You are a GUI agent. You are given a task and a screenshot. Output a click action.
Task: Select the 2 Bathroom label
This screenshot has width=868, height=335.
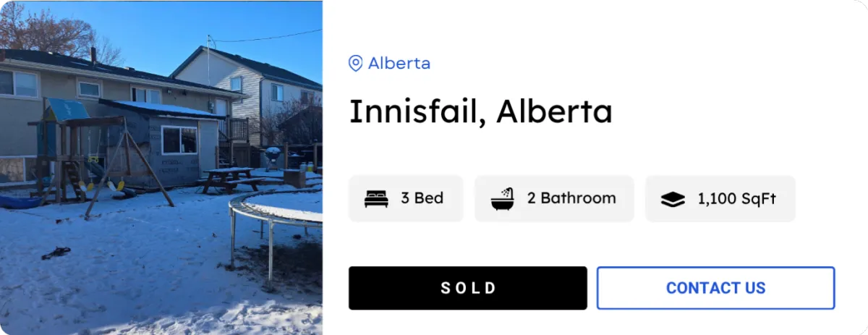click(571, 198)
